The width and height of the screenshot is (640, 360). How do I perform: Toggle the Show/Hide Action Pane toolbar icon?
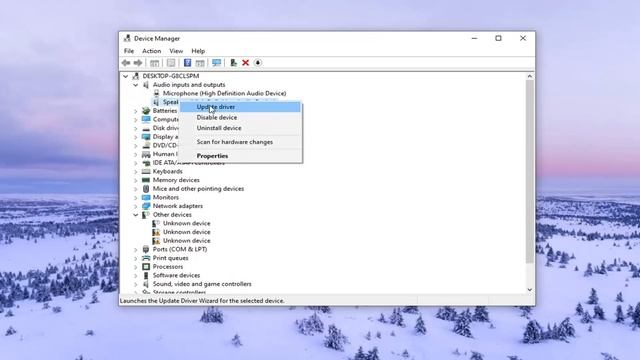pyautogui.click(x=200, y=63)
